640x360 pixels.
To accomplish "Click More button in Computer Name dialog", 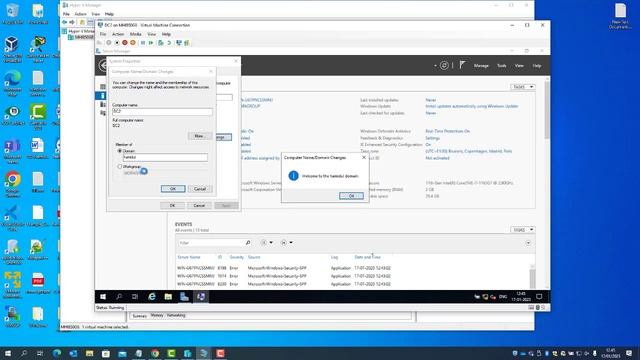I will 200,136.
